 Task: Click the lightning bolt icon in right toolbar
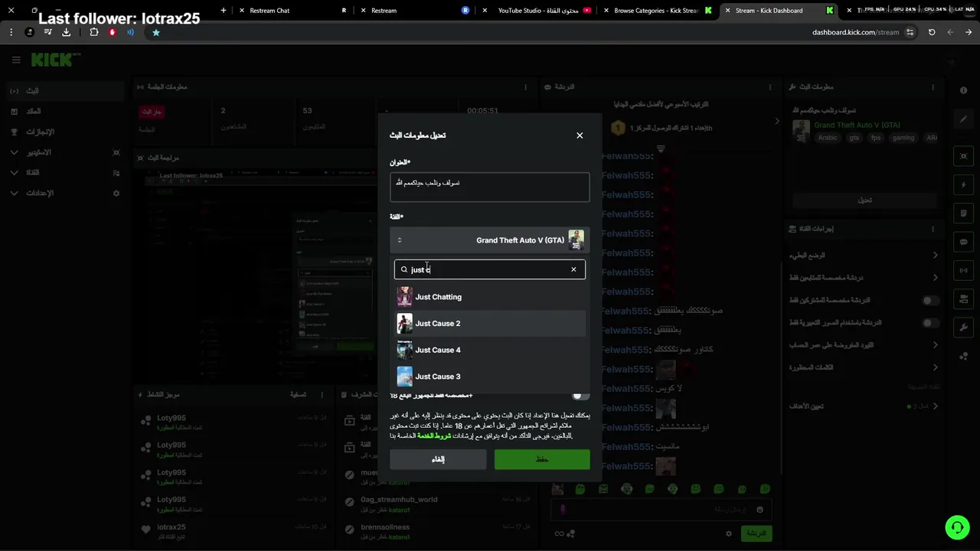[x=963, y=185]
